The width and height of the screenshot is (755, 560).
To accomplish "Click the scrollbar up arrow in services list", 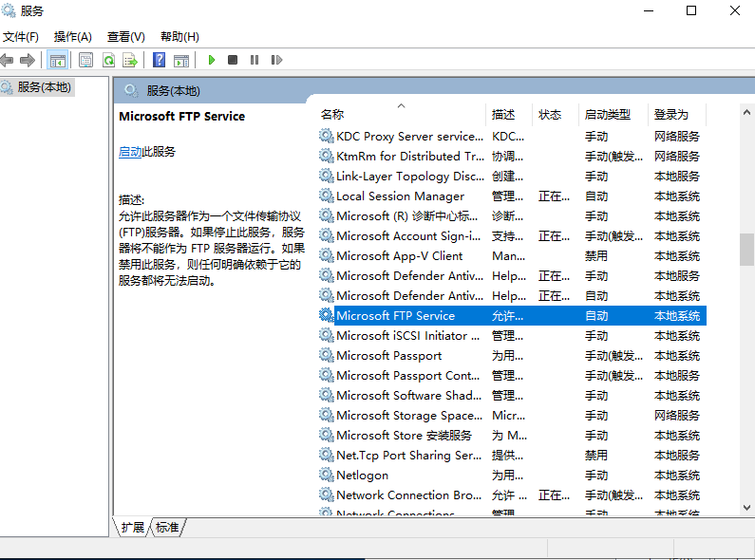I will pyautogui.click(x=746, y=112).
